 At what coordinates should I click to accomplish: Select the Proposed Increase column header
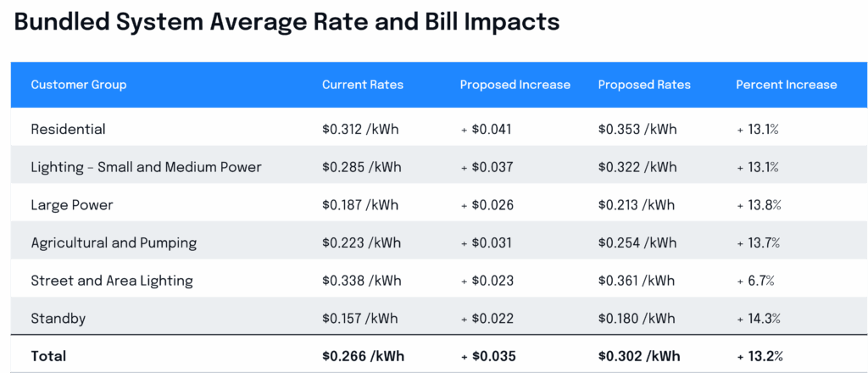515,85
